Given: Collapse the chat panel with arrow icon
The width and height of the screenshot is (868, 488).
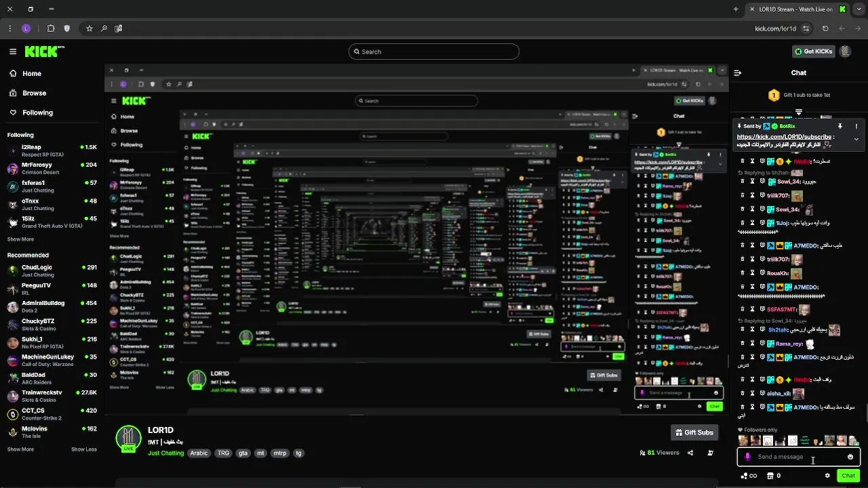Looking at the screenshot, I should coord(737,73).
